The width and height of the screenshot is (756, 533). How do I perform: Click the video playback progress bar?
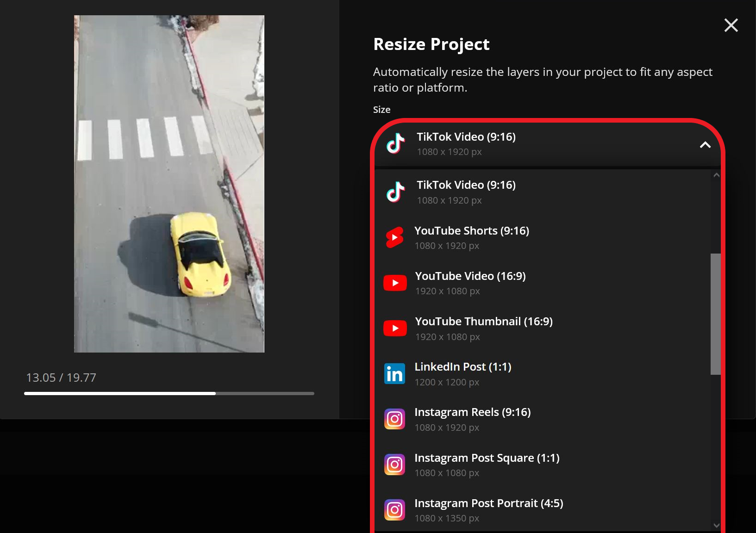tap(169, 394)
